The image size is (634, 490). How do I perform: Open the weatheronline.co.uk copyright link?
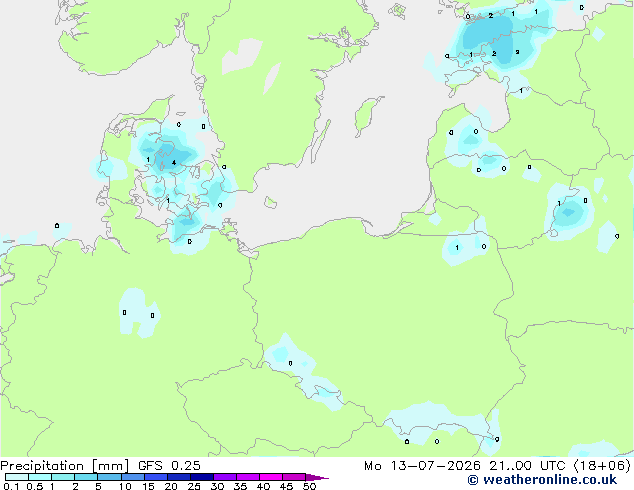542,480
